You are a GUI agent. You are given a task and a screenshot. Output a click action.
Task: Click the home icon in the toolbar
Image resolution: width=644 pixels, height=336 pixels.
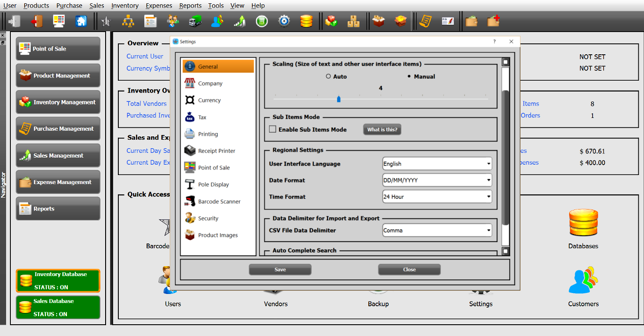(x=81, y=21)
